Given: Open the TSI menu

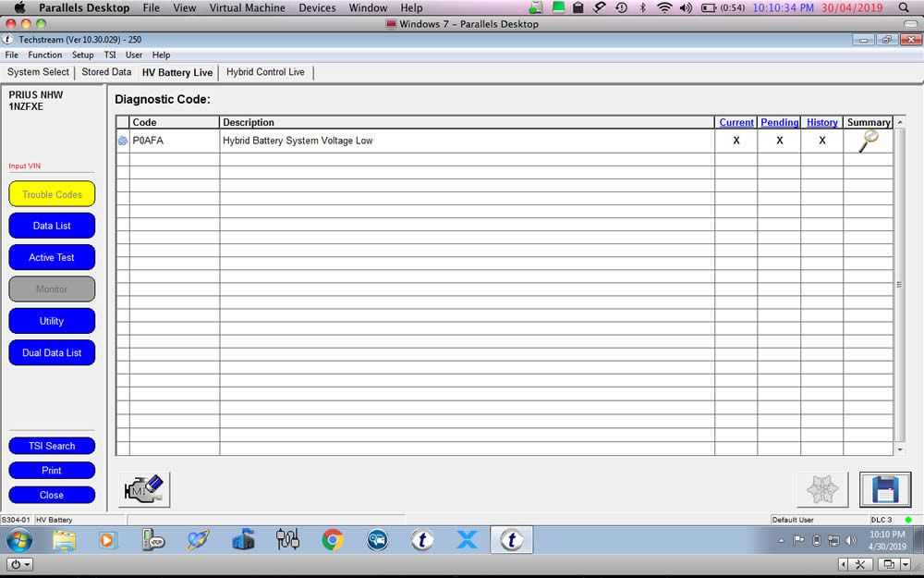Looking at the screenshot, I should coord(110,55).
